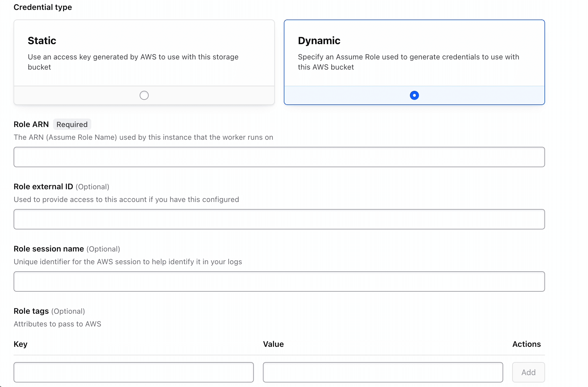Click the Dynamic credential card heading

point(319,41)
